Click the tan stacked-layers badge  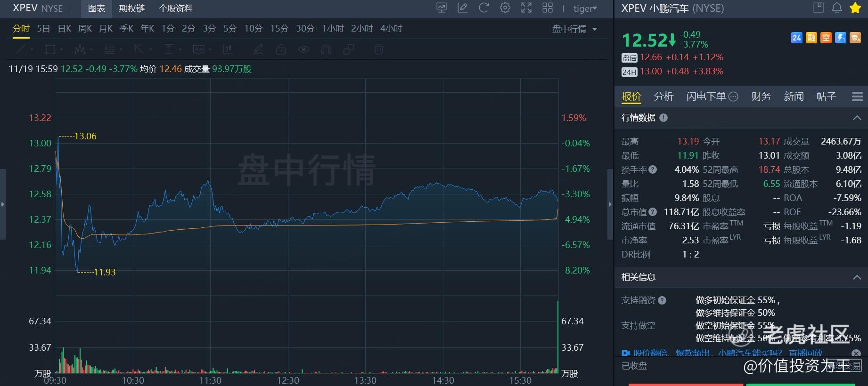coord(855,38)
